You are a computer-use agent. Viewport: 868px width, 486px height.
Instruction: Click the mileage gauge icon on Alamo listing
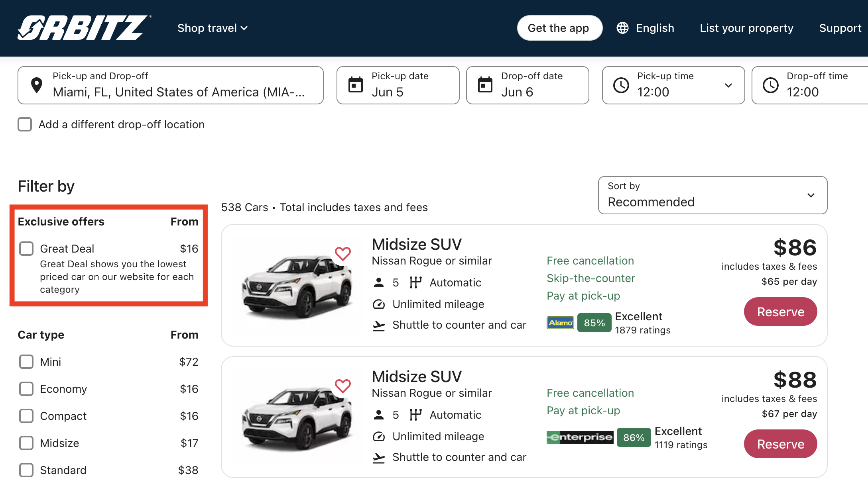click(x=378, y=304)
